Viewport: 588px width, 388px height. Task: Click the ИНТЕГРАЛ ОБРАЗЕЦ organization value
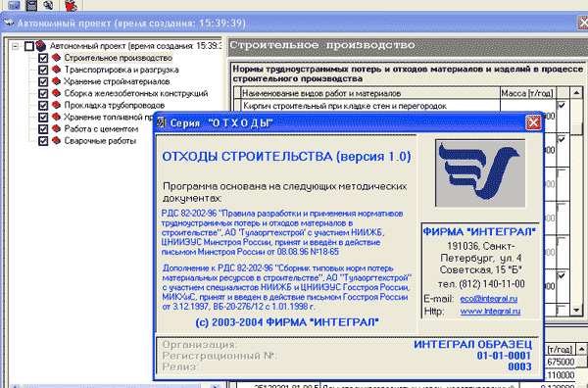472,345
